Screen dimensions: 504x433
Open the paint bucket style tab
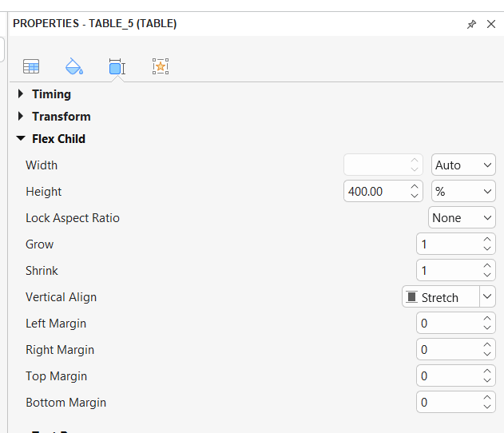point(73,66)
